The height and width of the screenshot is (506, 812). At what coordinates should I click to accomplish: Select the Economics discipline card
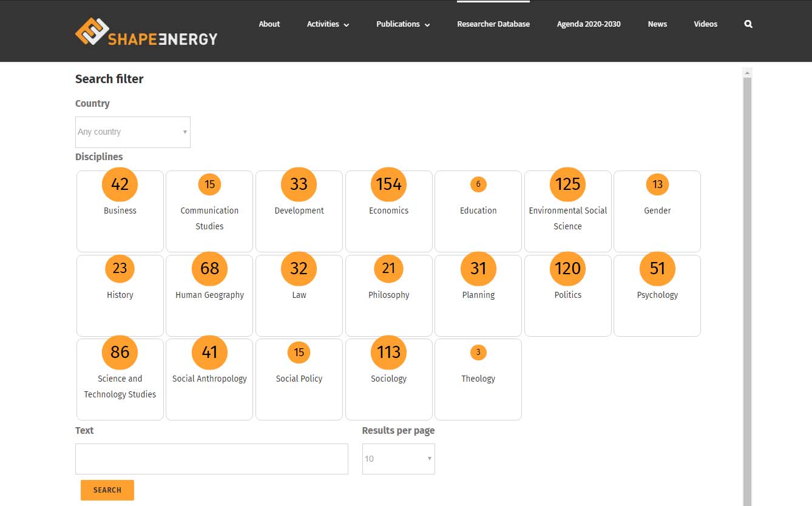(389, 211)
